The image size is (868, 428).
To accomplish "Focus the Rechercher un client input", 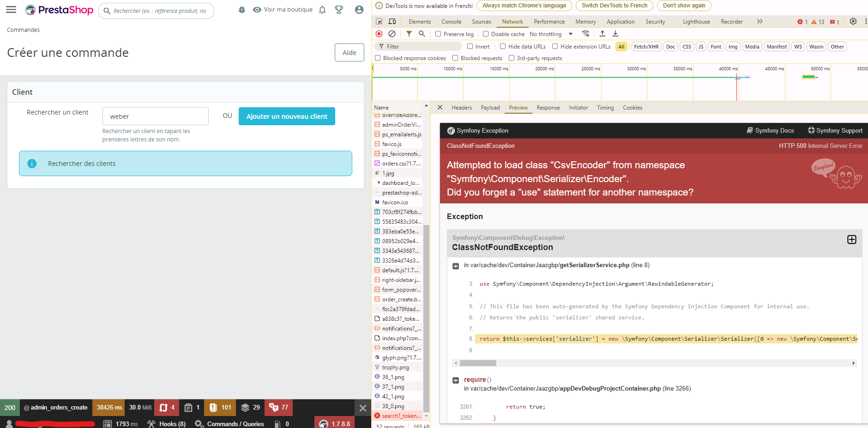I will (156, 116).
